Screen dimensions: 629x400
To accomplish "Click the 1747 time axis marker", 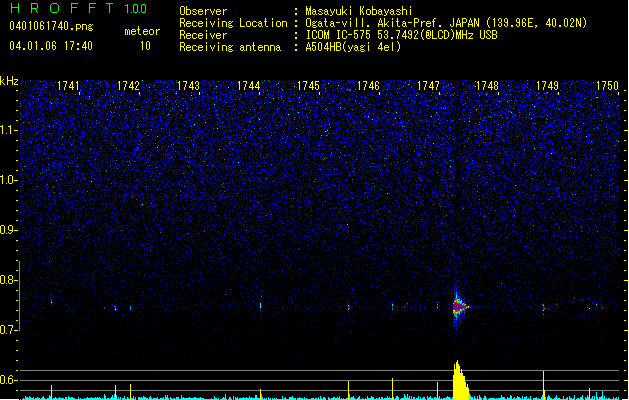I will tap(428, 86).
